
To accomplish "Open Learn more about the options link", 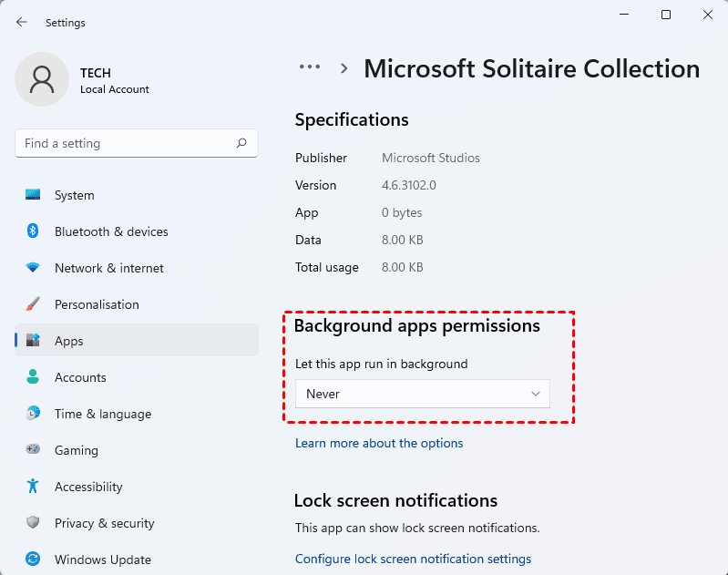I will tap(379, 443).
